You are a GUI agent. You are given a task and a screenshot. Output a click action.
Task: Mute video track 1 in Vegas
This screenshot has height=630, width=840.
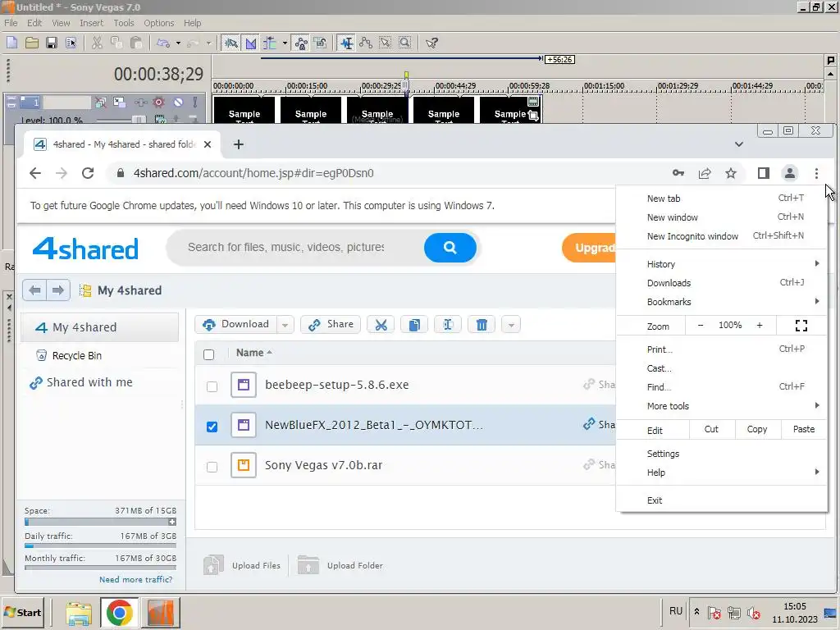[x=178, y=102]
